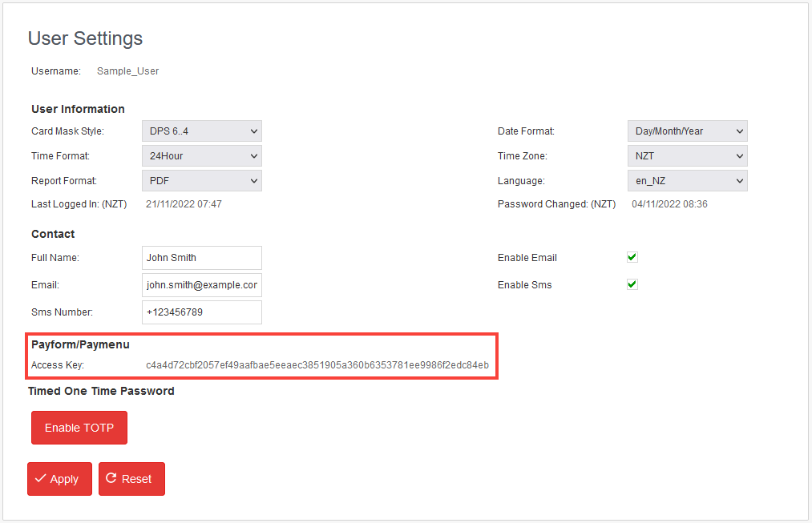The height and width of the screenshot is (523, 812).
Task: Click the Reset button
Action: tap(131, 479)
